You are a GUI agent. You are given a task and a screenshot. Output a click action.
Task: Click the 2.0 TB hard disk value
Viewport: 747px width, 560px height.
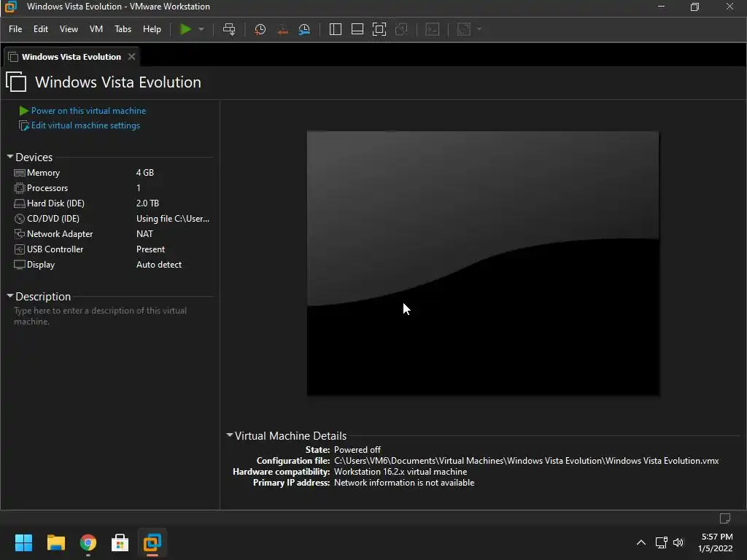pos(147,203)
